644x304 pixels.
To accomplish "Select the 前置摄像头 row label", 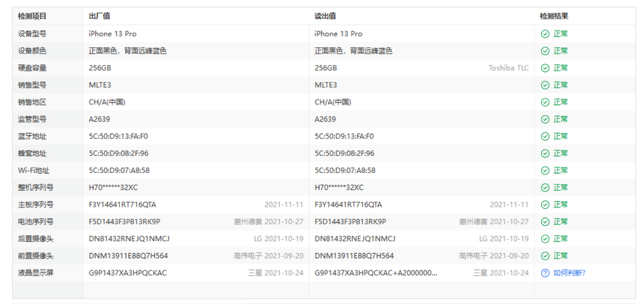I will [36, 256].
